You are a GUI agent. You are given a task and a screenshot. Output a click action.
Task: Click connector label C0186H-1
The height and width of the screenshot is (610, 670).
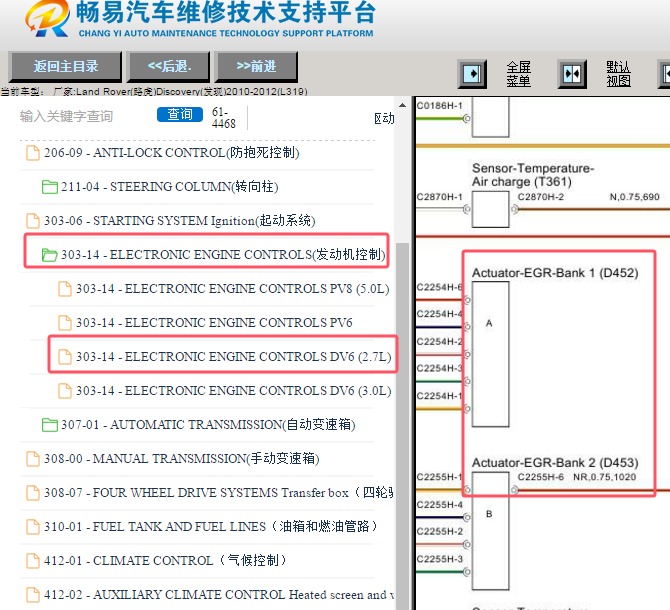click(x=440, y=106)
